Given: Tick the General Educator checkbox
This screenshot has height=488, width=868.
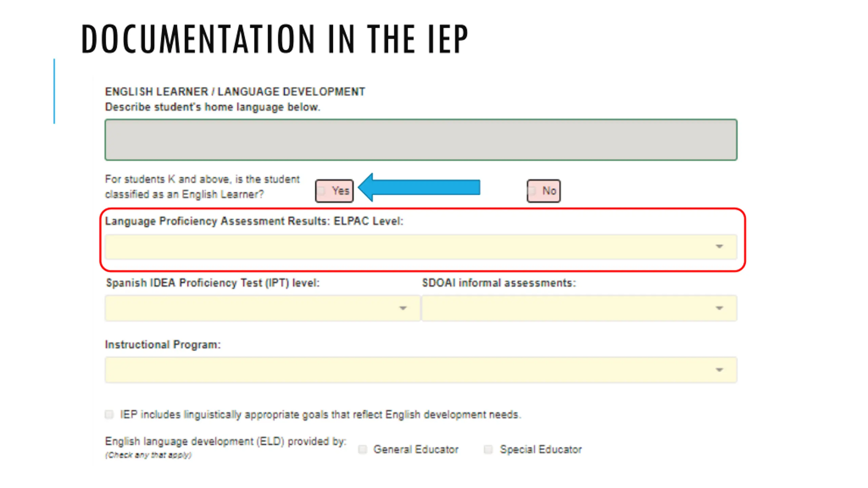Looking at the screenshot, I should click(362, 449).
